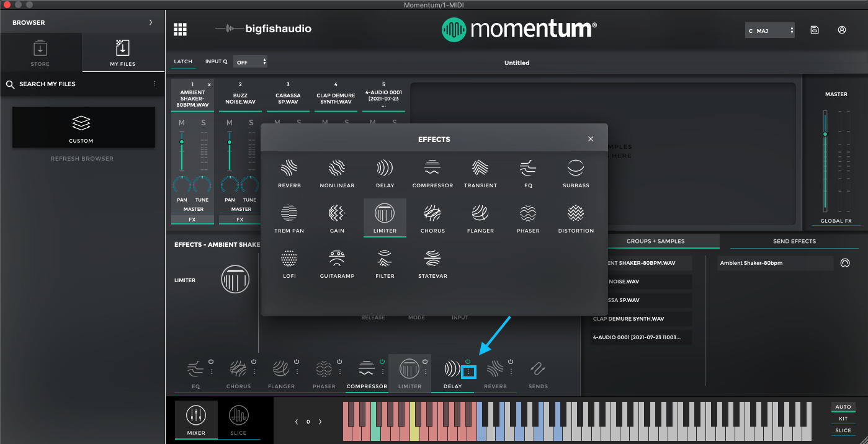The height and width of the screenshot is (444, 868).
Task: Choose the LoFi effect
Action: pyautogui.click(x=289, y=263)
